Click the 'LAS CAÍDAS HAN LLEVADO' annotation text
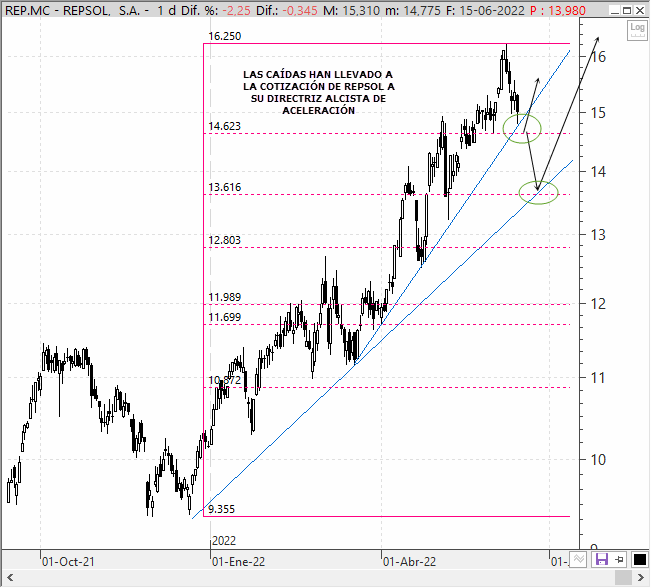651x588 pixels. point(318,93)
